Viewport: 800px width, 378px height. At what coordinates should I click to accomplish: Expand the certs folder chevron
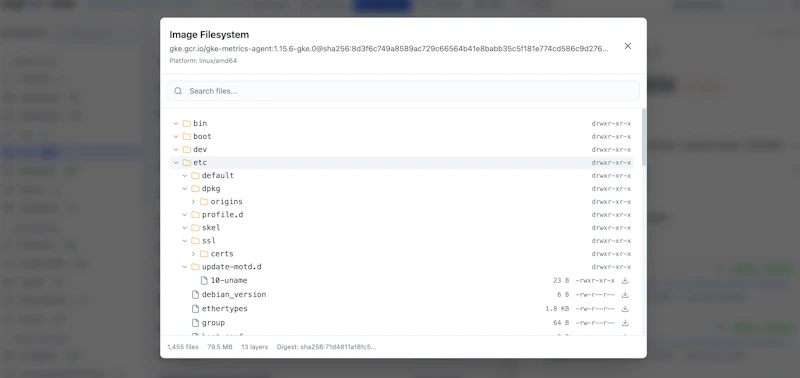click(x=193, y=254)
